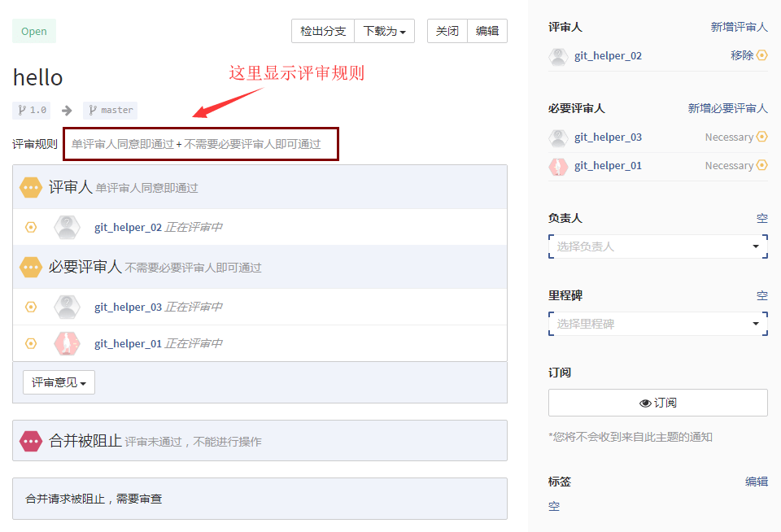Click the 关闭 button to close request
Viewport: 781px width, 532px height.
[x=447, y=31]
